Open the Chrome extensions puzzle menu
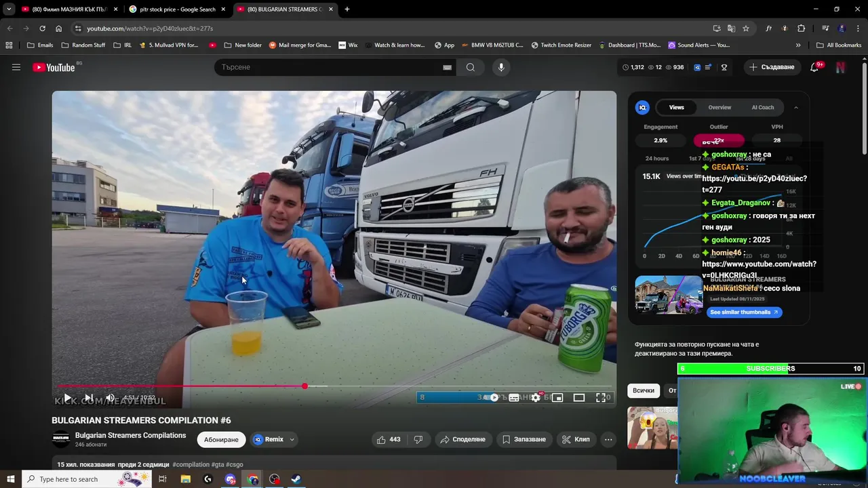 (801, 28)
